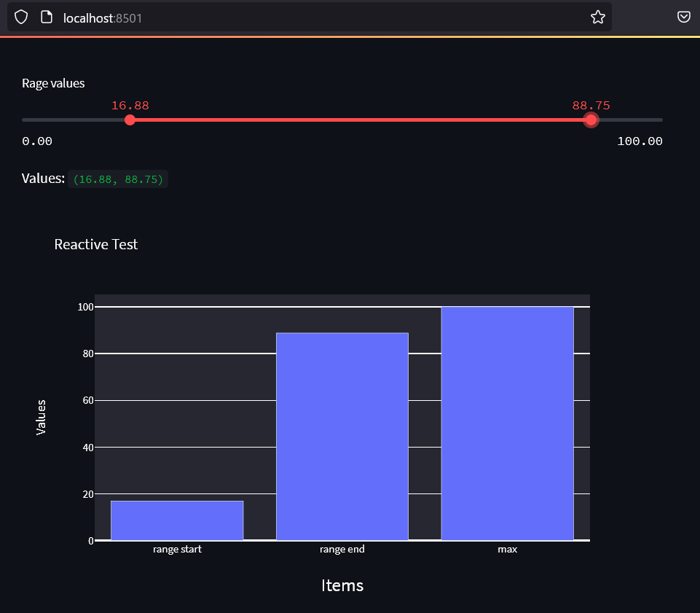Click the localhost:8501 address bar
The image size is (700, 613).
point(291,17)
